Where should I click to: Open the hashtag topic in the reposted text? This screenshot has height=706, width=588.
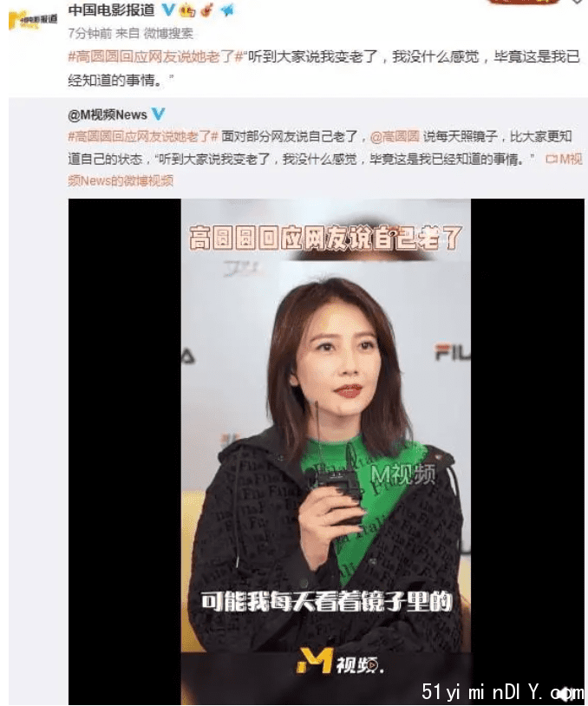[x=143, y=136]
